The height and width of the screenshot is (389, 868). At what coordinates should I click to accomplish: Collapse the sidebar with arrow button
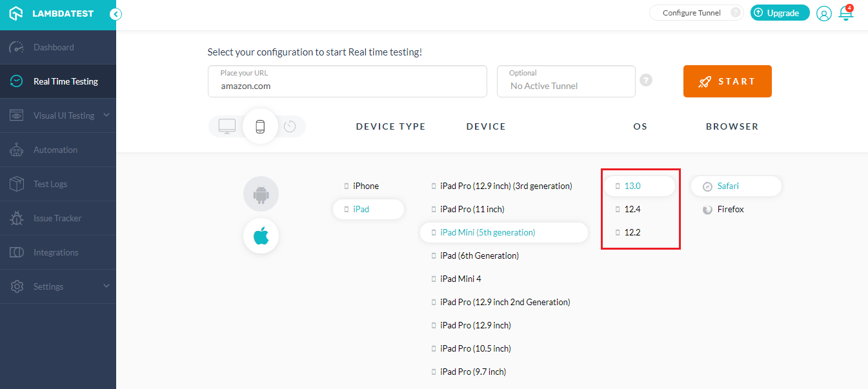[x=116, y=14]
